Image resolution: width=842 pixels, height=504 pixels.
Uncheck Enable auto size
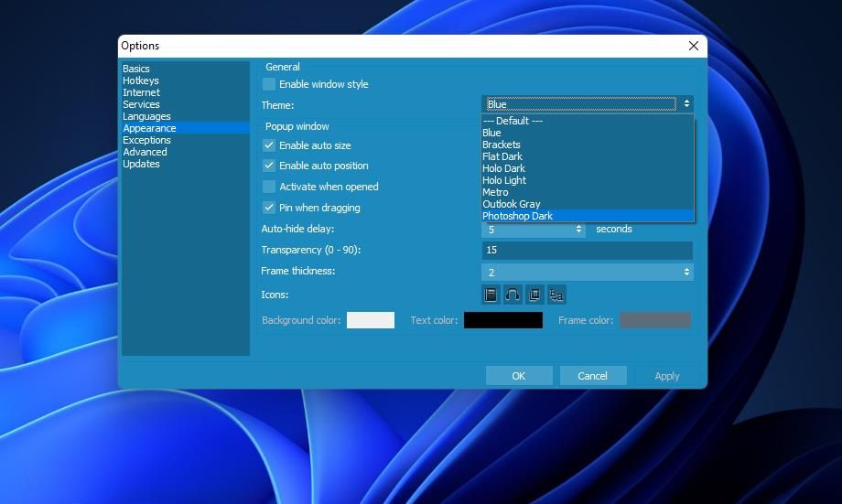[268, 145]
